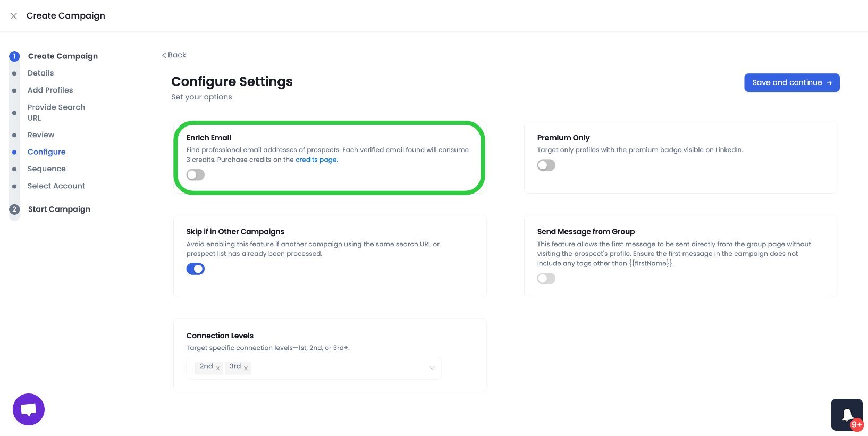Click the step 1 circle icon

click(14, 56)
